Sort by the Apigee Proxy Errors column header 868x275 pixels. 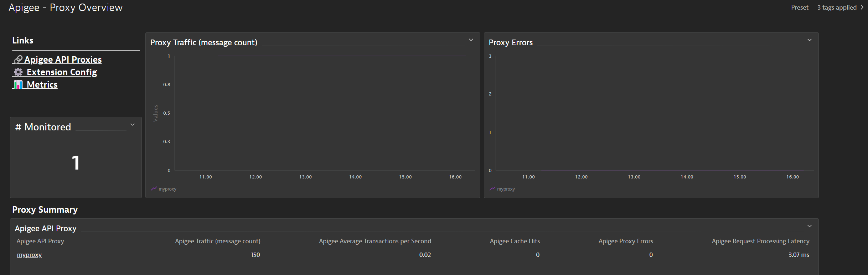pyautogui.click(x=626, y=241)
